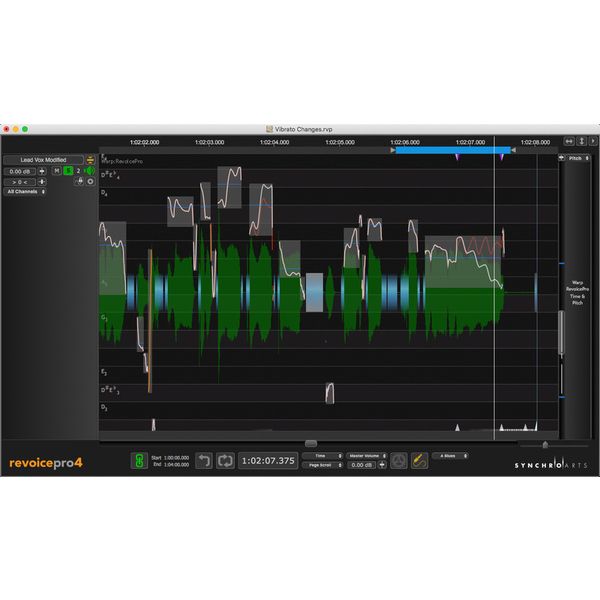
Task: Click the yellow track options icon beside track name
Action: pyautogui.click(x=90, y=160)
